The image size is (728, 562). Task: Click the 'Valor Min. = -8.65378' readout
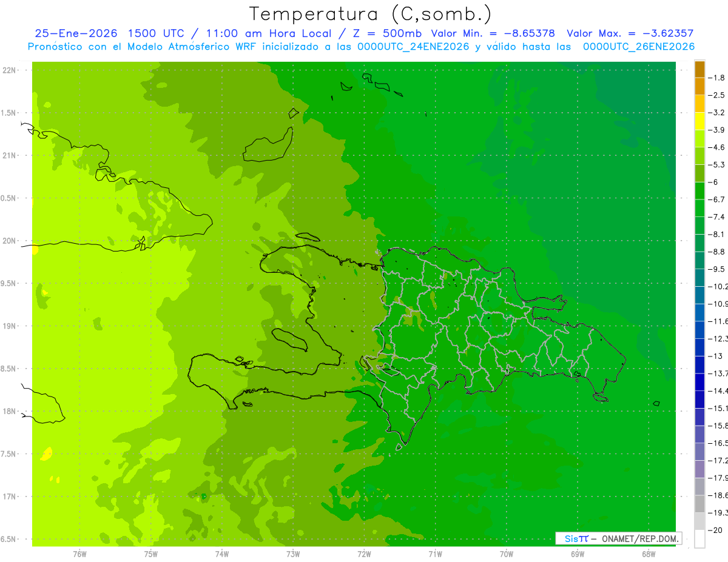tap(493, 34)
